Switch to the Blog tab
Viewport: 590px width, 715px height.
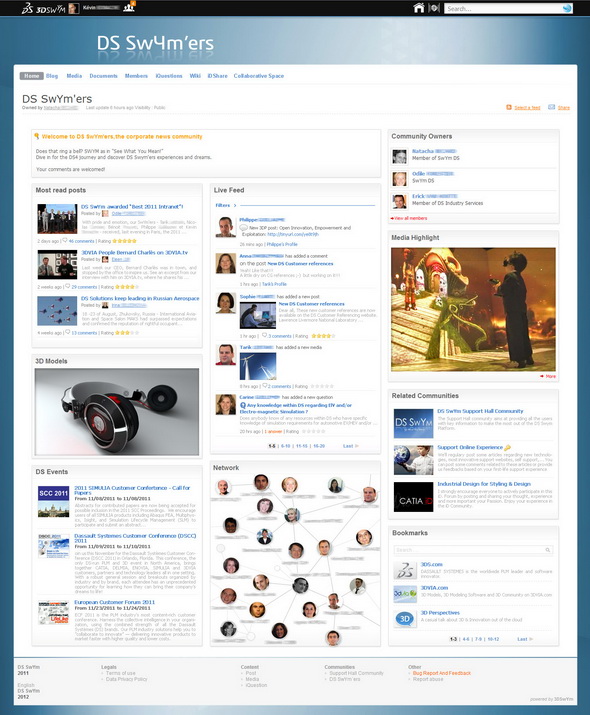(x=52, y=76)
